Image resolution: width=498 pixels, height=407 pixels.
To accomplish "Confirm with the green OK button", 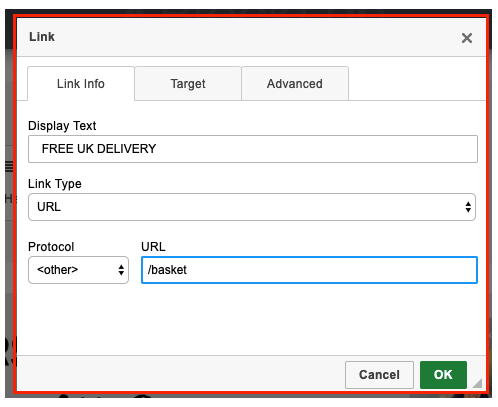I will click(x=443, y=375).
